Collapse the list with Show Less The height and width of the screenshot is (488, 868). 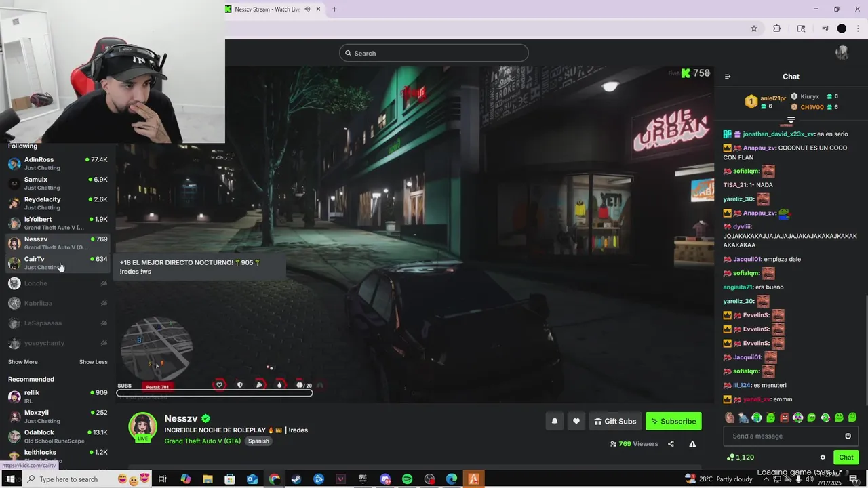tap(93, 362)
